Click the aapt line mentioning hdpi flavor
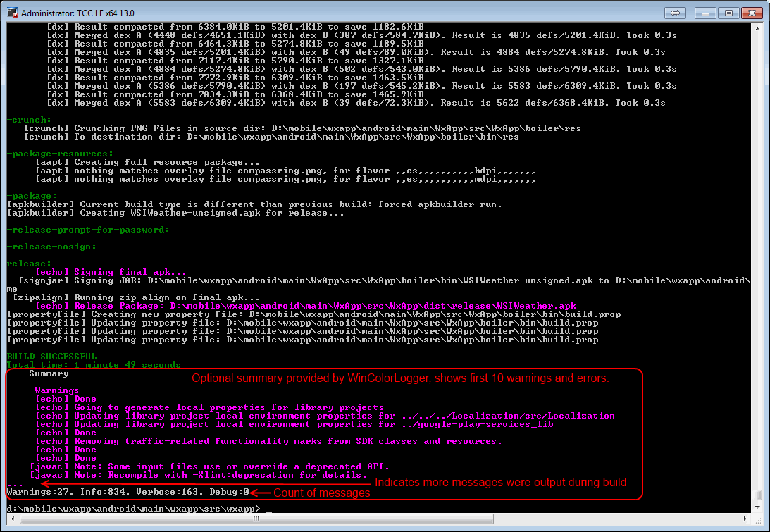Viewport: 770px width, 532px height. pos(285,171)
